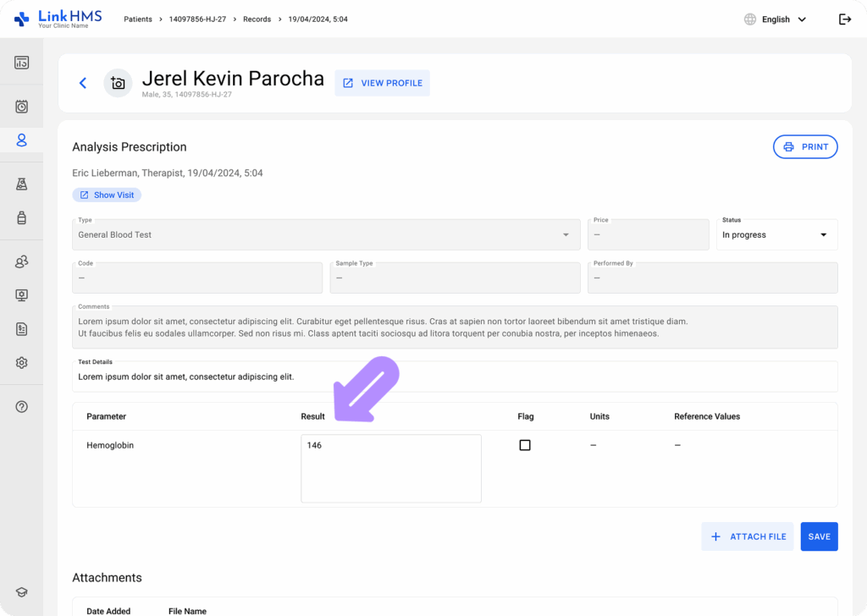This screenshot has height=616, width=867.
Task: Click the 19/04/2024, 5:04 breadcrumb
Action: pos(318,19)
